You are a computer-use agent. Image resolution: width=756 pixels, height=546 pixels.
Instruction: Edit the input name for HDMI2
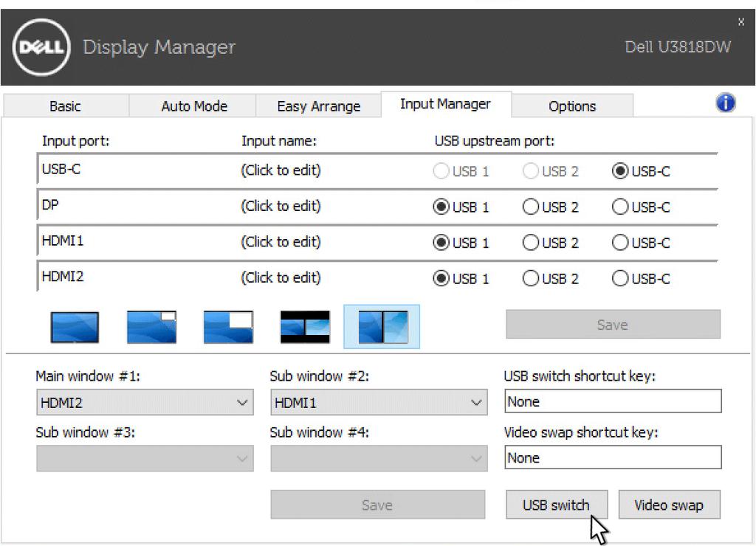[281, 277]
